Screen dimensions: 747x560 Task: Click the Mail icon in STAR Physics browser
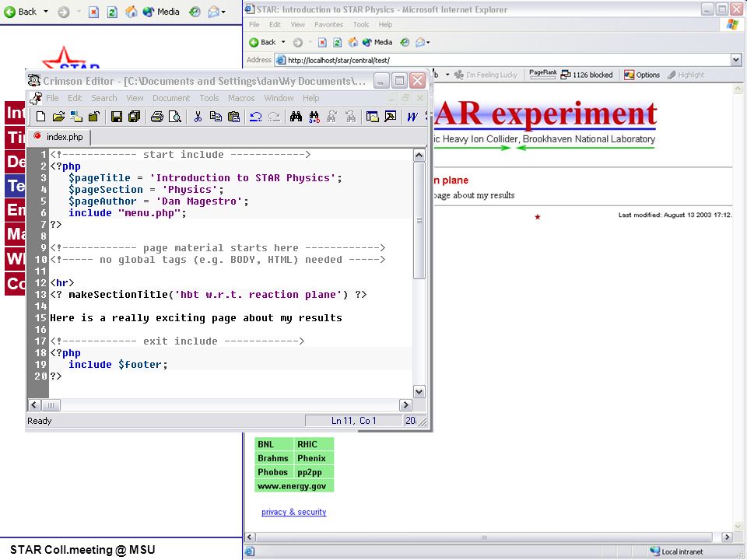pos(419,42)
